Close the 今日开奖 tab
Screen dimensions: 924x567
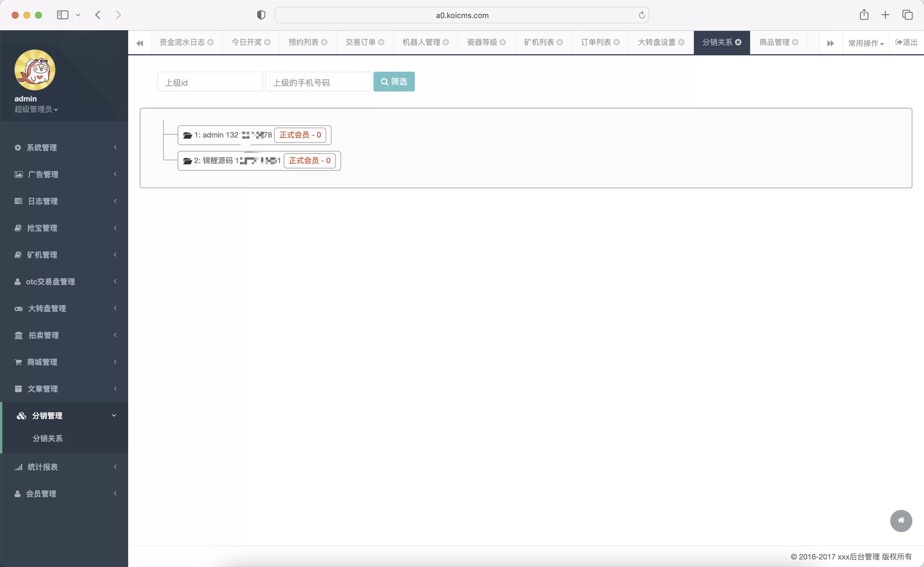point(267,42)
